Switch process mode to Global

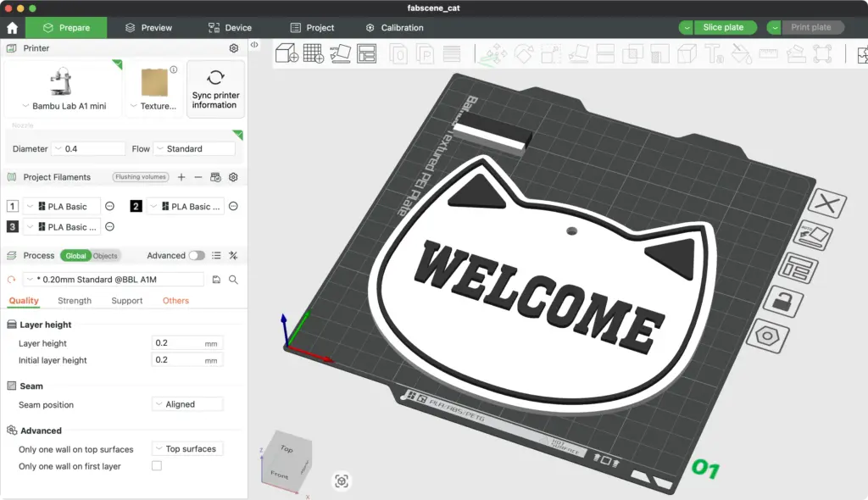pos(75,256)
